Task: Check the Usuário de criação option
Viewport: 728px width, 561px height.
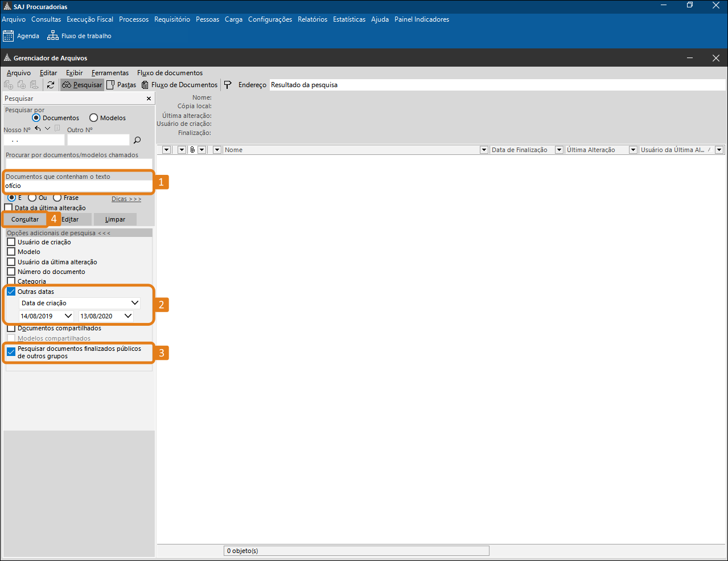Action: click(x=11, y=242)
